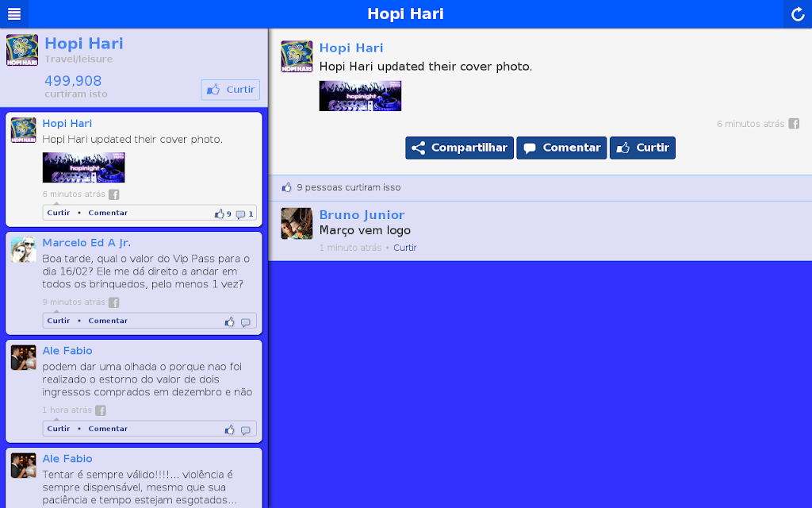This screenshot has height=508, width=812.
Task: Click Ale Fabio avatar on estorno post
Action: point(23,357)
